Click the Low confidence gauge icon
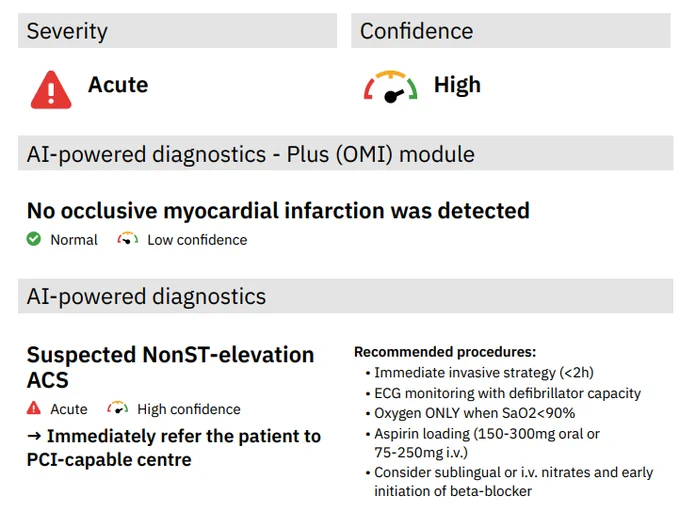Viewport: 680px width, 511px height. pyautogui.click(x=128, y=239)
